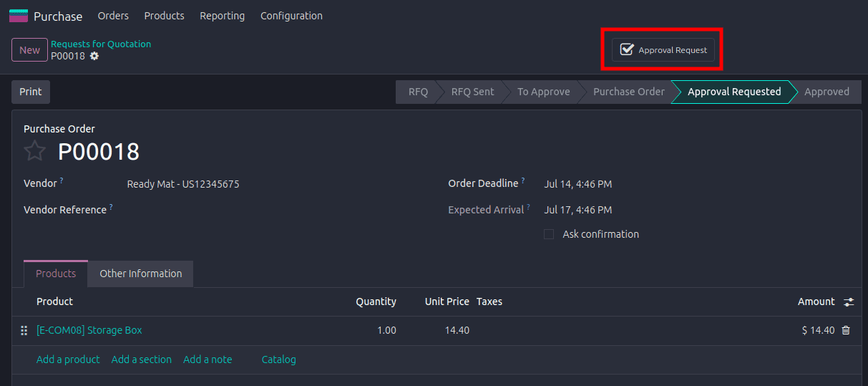This screenshot has width=868, height=386.
Task: Click the Amount column header
Action: pos(816,301)
